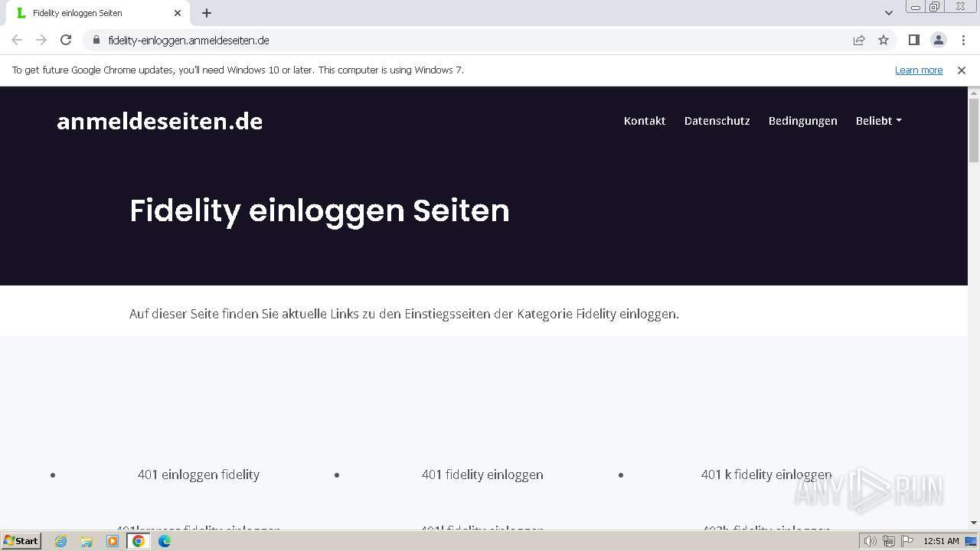Open the tab search dropdown arrow
The image size is (980, 551).
point(889,13)
